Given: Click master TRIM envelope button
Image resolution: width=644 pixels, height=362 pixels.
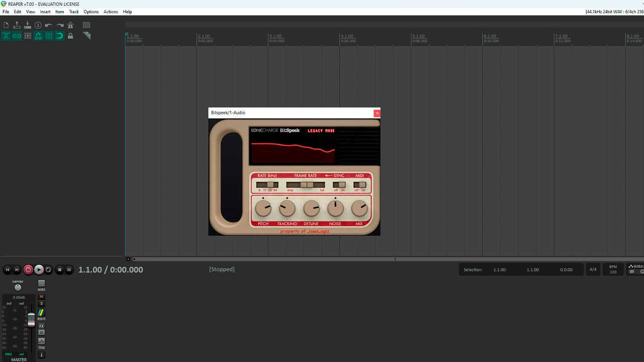Looking at the screenshot, I should coord(41,341).
